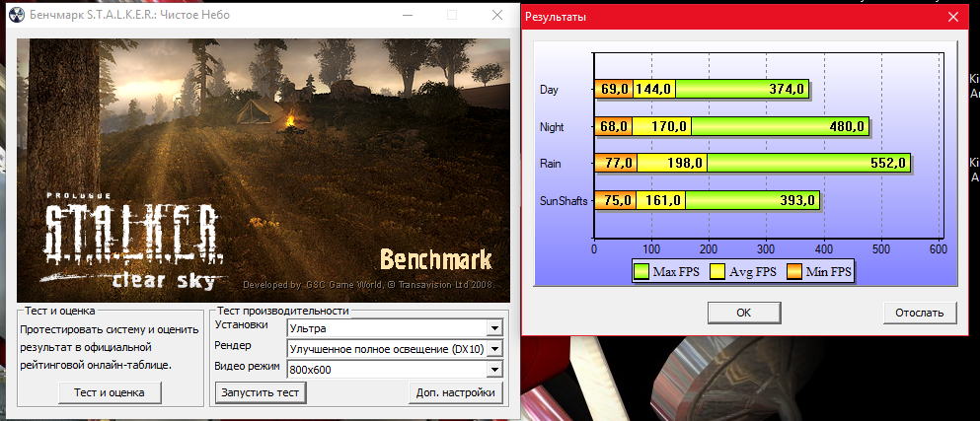Click the Night max FPS value 480,0
This screenshot has height=421, width=980.
tap(847, 127)
